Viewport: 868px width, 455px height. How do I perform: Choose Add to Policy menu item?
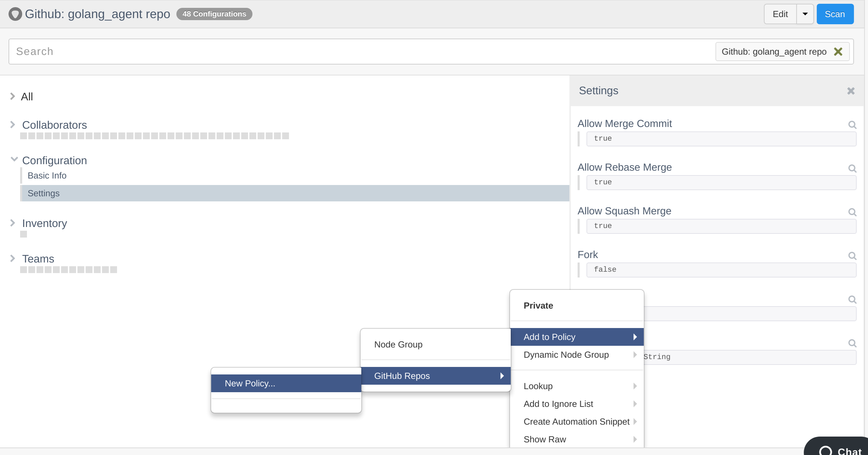tap(577, 337)
